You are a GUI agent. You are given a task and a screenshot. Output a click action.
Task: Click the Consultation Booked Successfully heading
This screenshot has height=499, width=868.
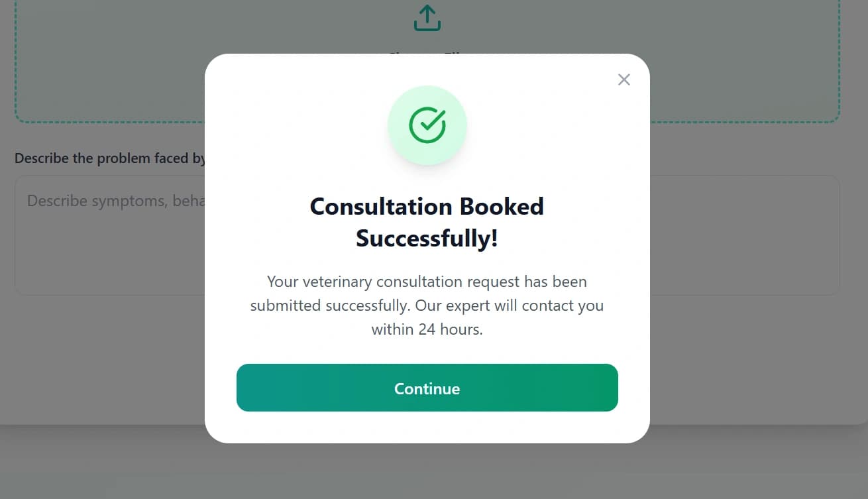427,222
